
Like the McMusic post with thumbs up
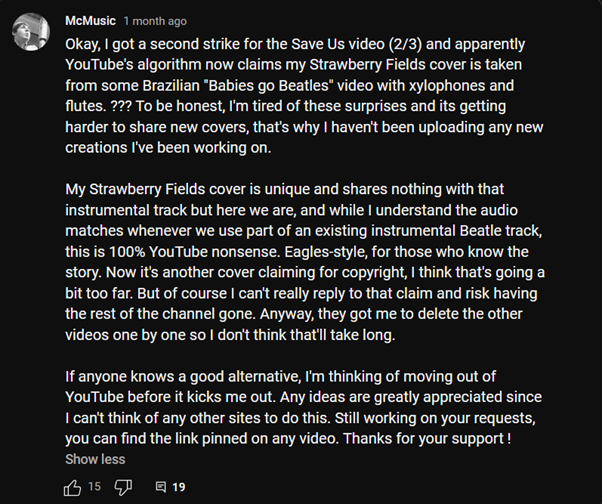point(72,487)
